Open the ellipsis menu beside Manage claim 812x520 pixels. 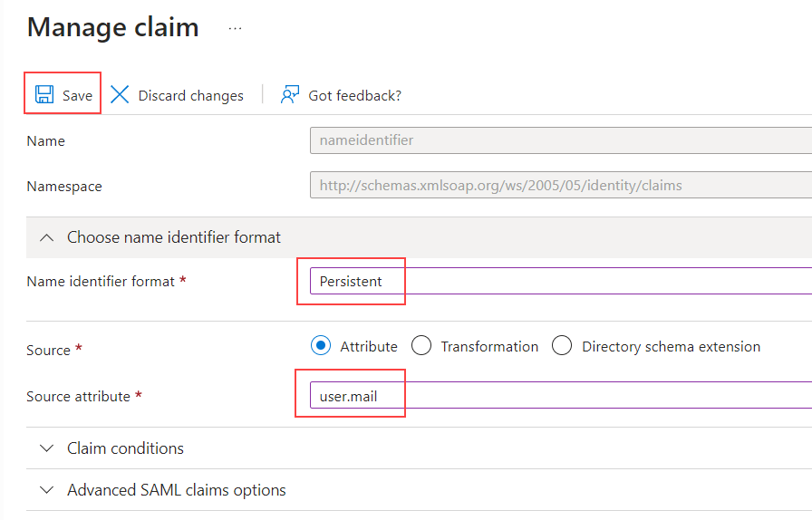click(x=236, y=29)
